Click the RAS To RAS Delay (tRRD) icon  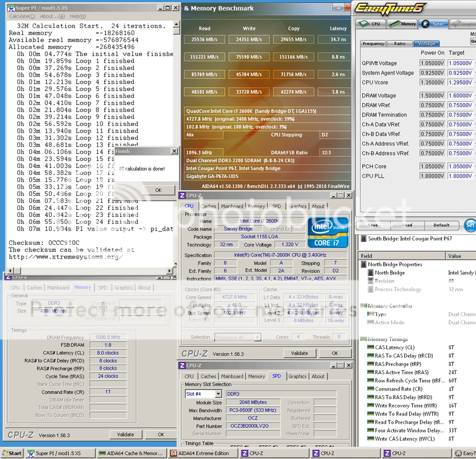pyautogui.click(x=370, y=397)
